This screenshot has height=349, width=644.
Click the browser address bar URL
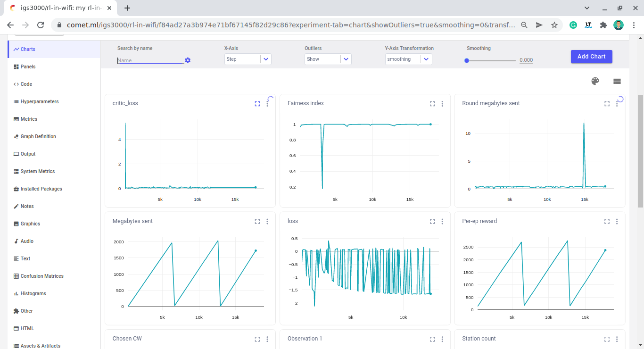[x=291, y=25]
